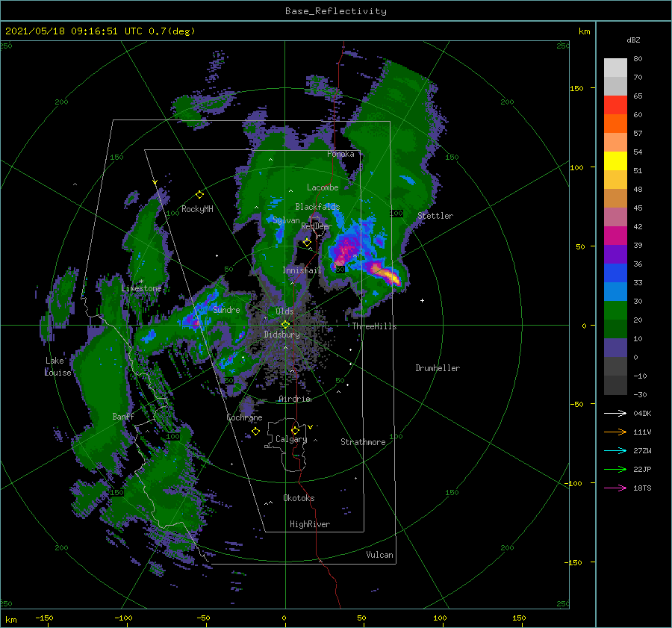Click the Vulcan label
672x628 pixels.
pos(379,555)
